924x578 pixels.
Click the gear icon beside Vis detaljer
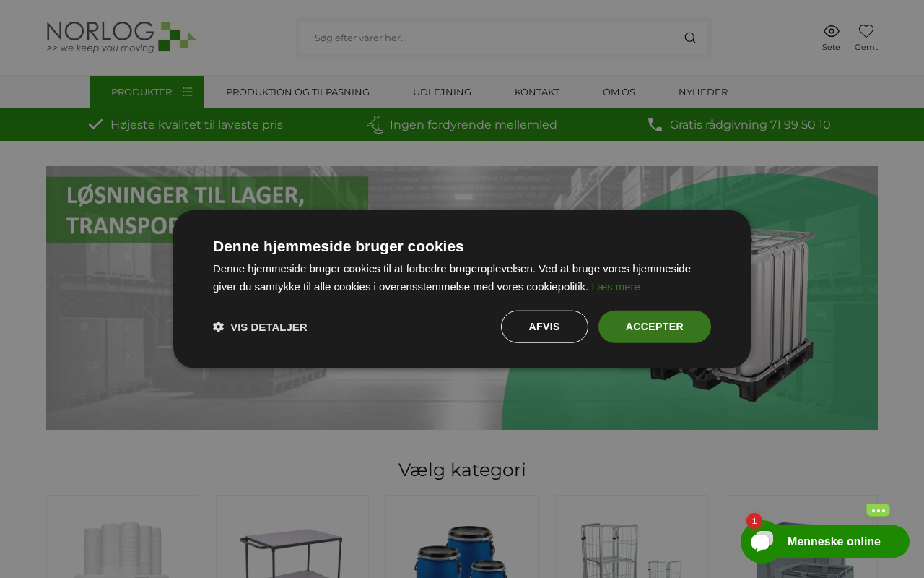[218, 327]
